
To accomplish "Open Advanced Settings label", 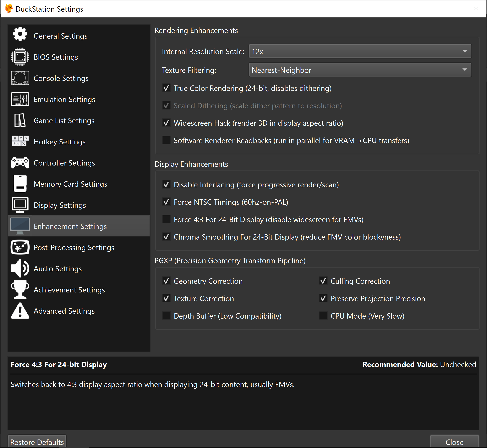I will point(64,311).
